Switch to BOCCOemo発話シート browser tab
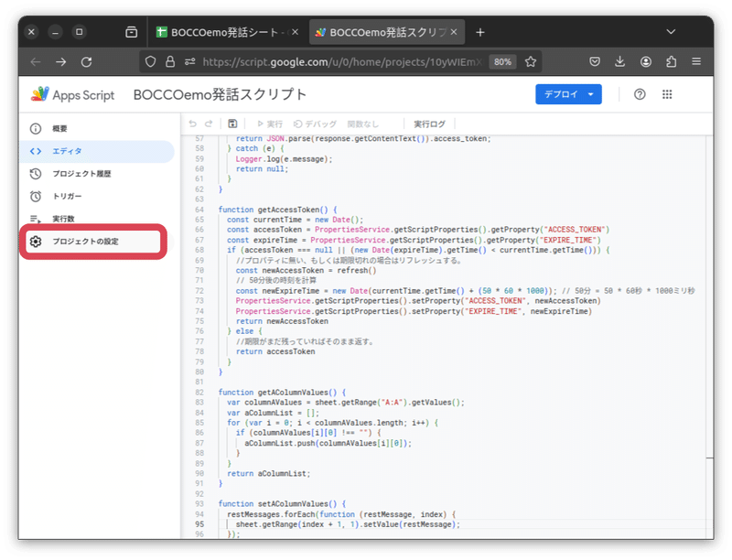 coord(225,32)
